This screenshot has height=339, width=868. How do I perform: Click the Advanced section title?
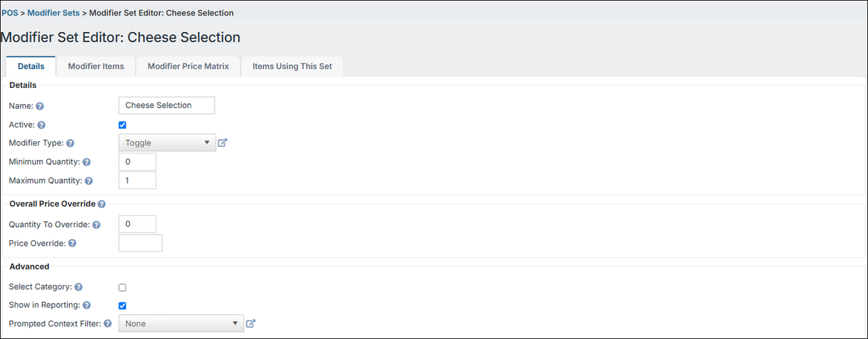pyautogui.click(x=29, y=266)
